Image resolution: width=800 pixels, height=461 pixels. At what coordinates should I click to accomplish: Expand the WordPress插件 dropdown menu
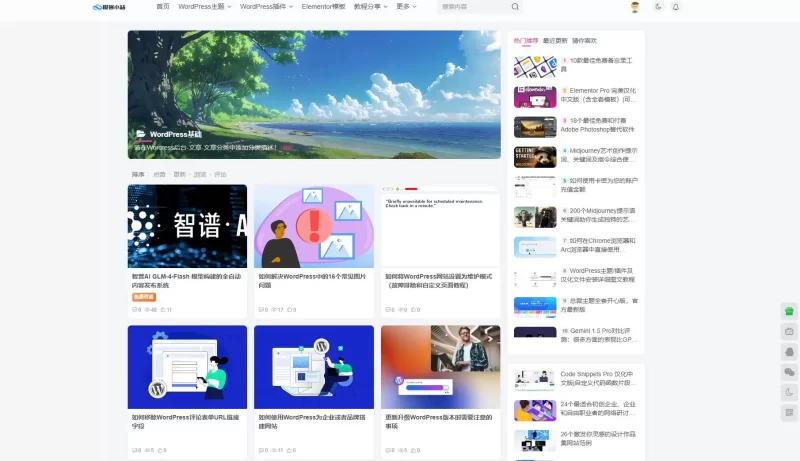click(266, 7)
